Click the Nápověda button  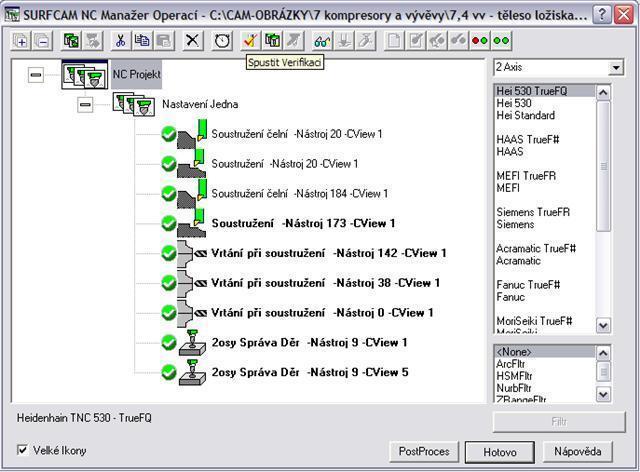pos(578,452)
